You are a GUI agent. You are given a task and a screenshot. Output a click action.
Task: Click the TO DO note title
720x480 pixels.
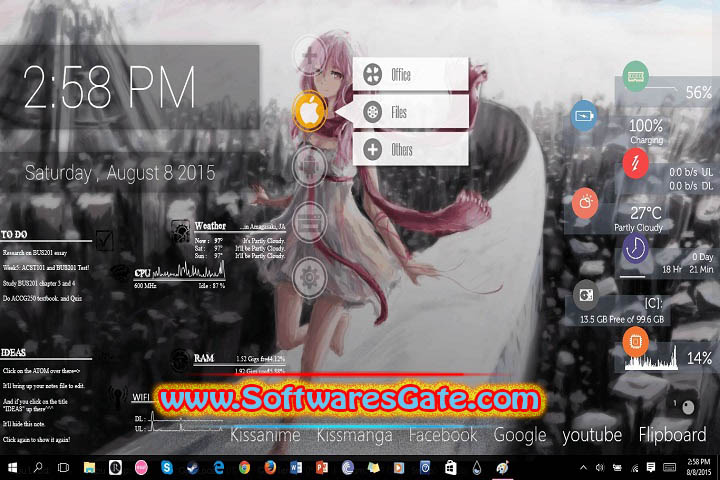point(14,234)
